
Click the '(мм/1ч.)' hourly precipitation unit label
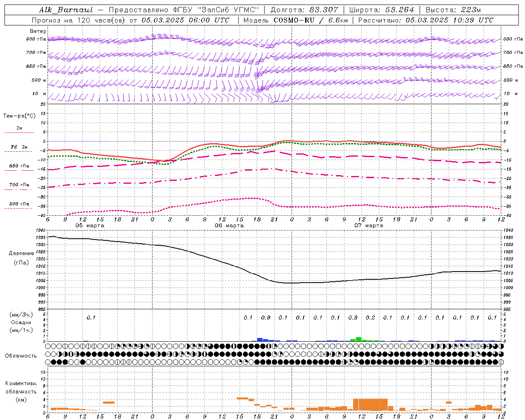[x=21, y=330]
